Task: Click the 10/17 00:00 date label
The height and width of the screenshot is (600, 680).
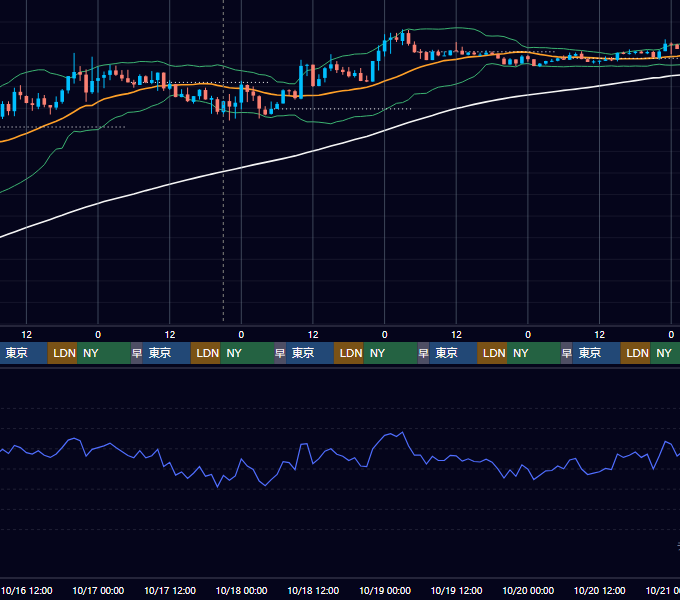Action: (98, 590)
